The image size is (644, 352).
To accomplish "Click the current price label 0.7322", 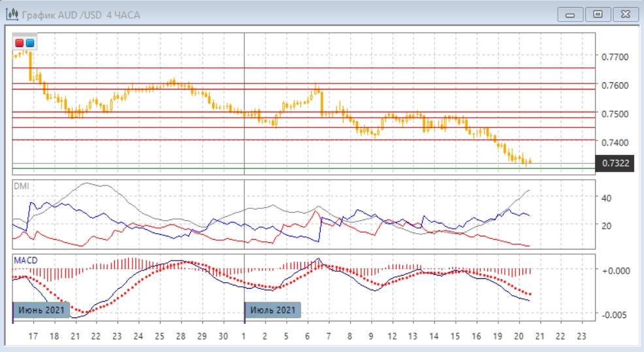I will point(616,163).
